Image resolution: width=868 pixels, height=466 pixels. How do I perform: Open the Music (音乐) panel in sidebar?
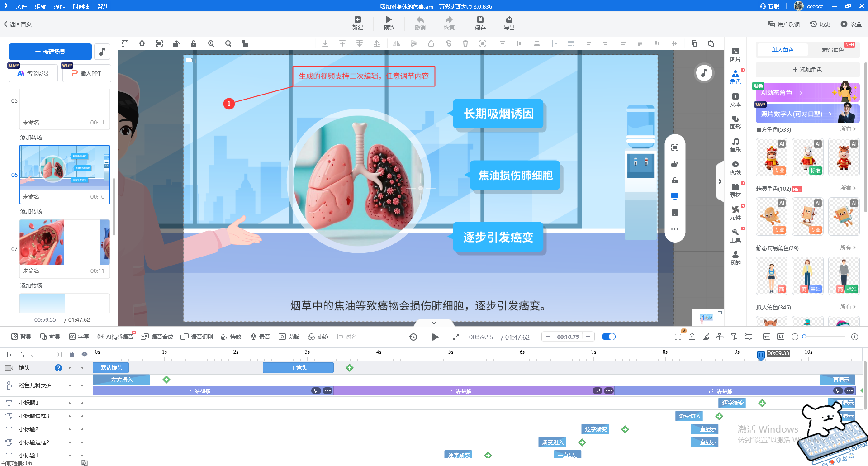[735, 145]
